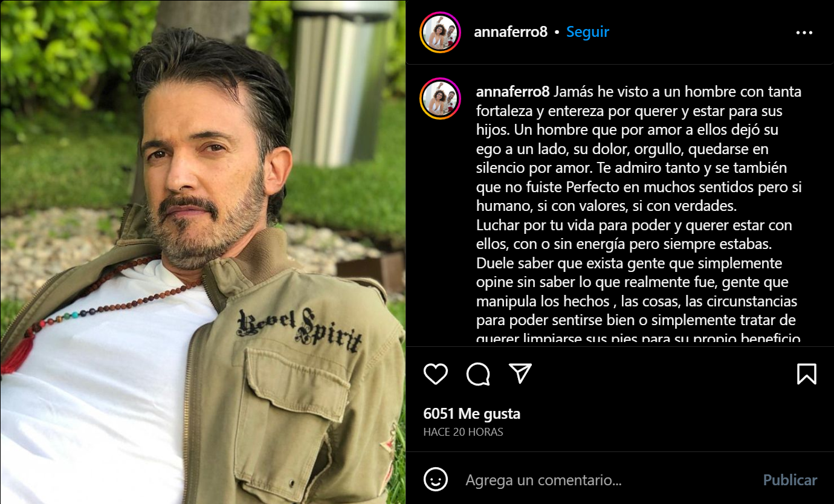This screenshot has width=834, height=504.
Task: Focus the Agrega un comentario field
Action: pyautogui.click(x=607, y=480)
